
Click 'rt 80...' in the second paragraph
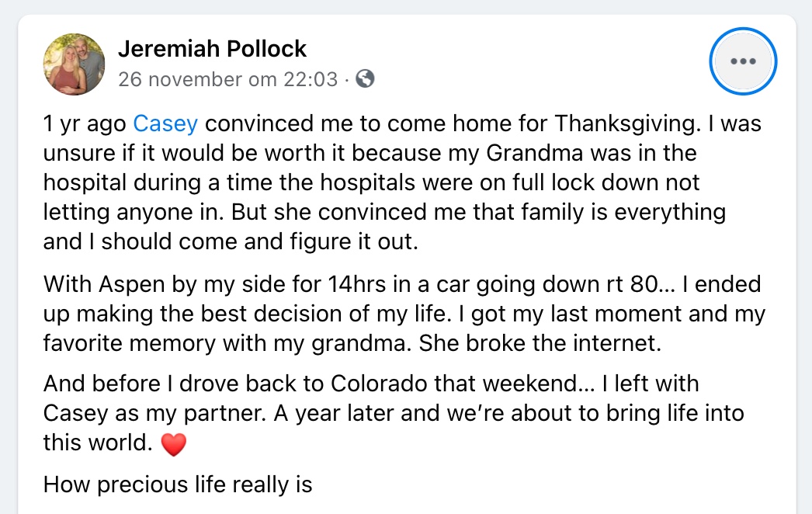(x=640, y=284)
